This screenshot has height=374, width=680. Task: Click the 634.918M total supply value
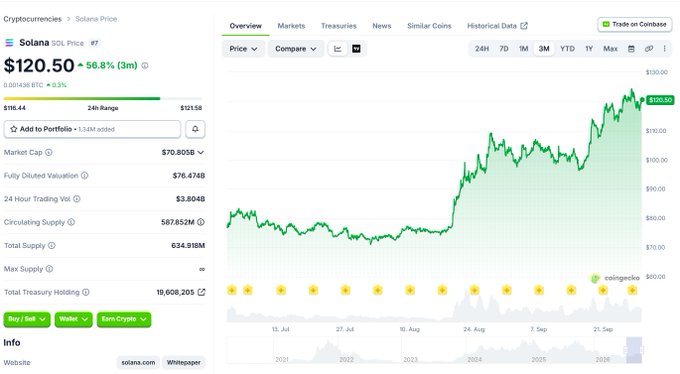pos(188,246)
